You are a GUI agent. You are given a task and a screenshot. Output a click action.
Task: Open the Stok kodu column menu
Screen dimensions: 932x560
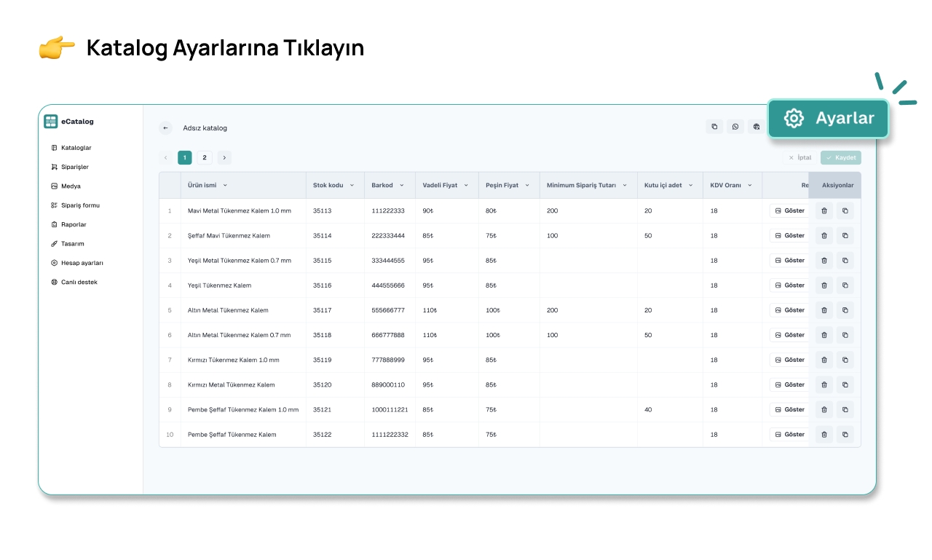point(352,186)
